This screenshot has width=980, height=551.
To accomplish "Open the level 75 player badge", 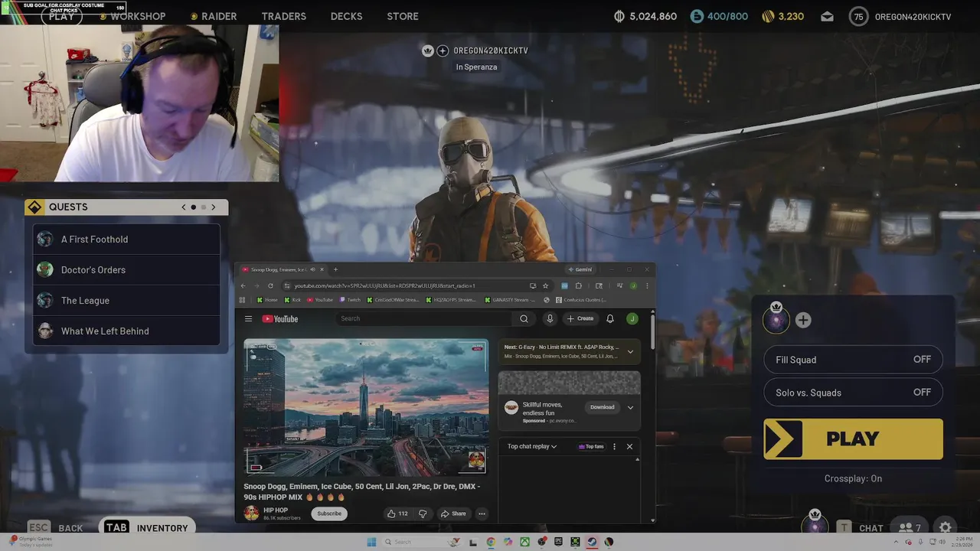I will tap(858, 16).
